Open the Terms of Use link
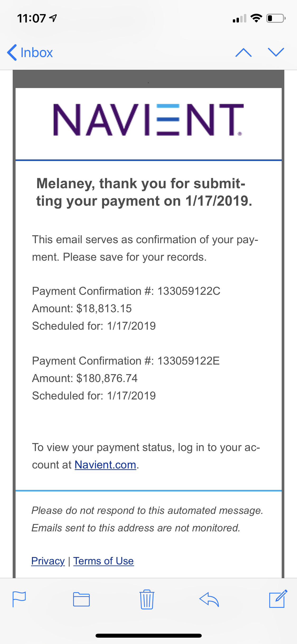 click(103, 561)
